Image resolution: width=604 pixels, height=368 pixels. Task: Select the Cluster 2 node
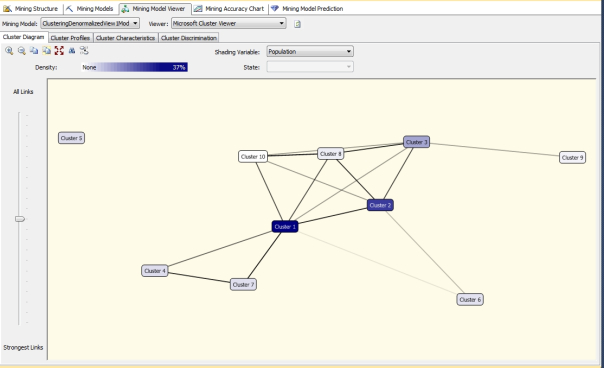click(x=380, y=205)
